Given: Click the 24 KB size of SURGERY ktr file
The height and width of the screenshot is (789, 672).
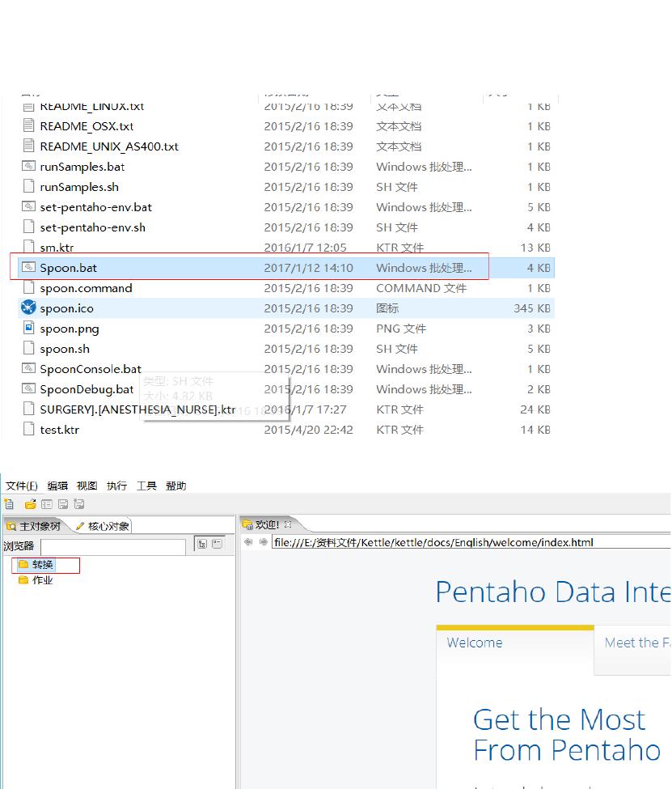Looking at the screenshot, I should 535,409.
